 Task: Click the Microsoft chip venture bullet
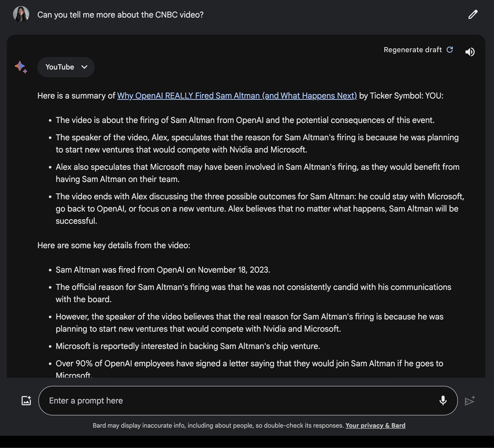pyautogui.click(x=188, y=346)
